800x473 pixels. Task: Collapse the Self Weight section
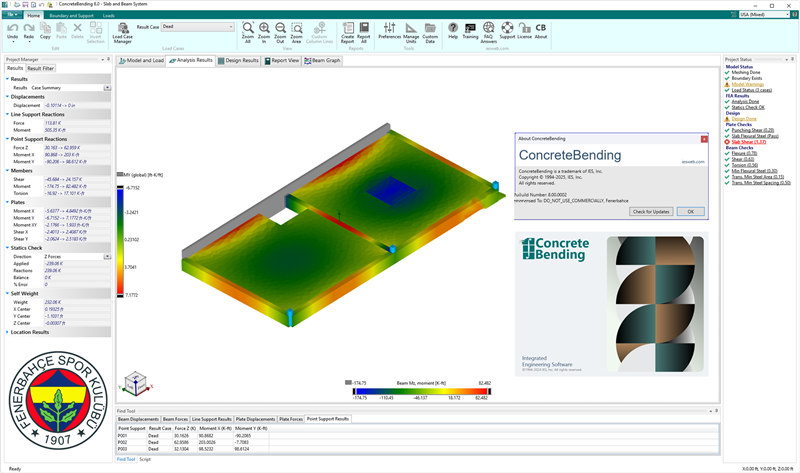click(x=7, y=293)
